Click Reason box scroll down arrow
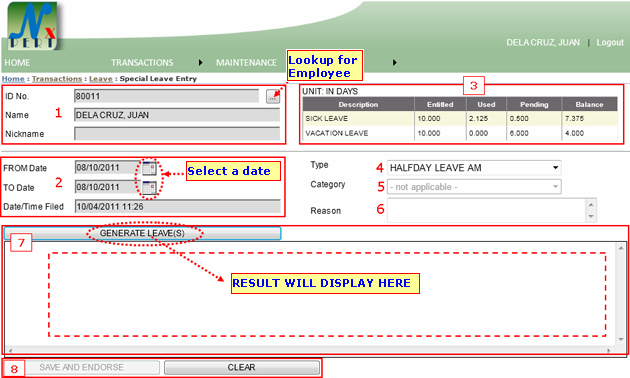This screenshot has width=630, height=378. click(x=591, y=217)
